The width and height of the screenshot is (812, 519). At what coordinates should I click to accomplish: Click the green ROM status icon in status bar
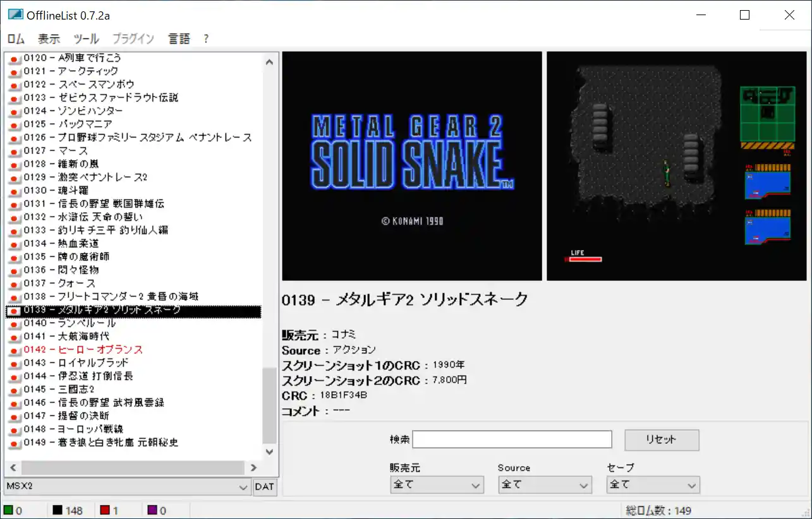pyautogui.click(x=9, y=510)
